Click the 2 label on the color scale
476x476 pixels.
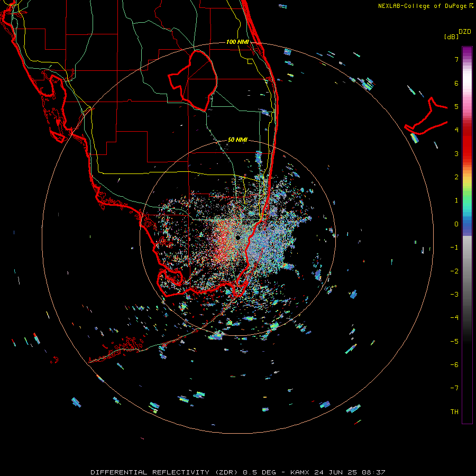(456, 177)
